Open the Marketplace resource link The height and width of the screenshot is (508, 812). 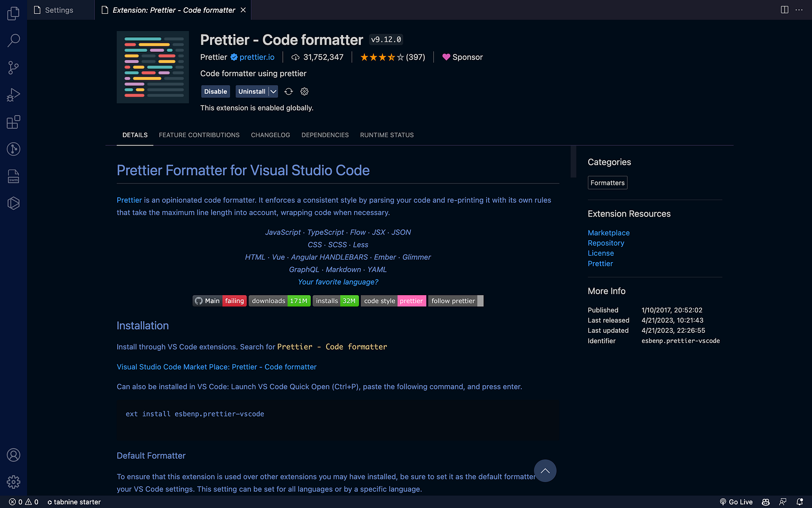pyautogui.click(x=608, y=233)
